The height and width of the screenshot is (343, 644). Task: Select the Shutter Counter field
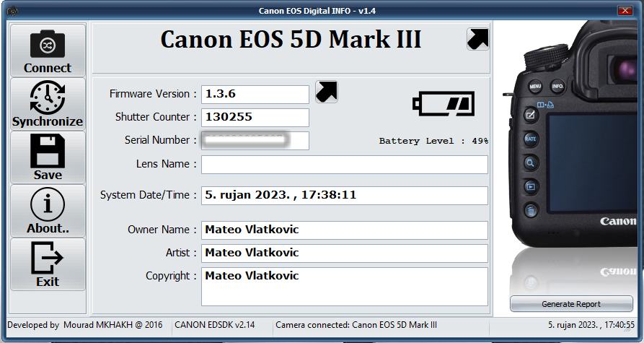tap(255, 117)
